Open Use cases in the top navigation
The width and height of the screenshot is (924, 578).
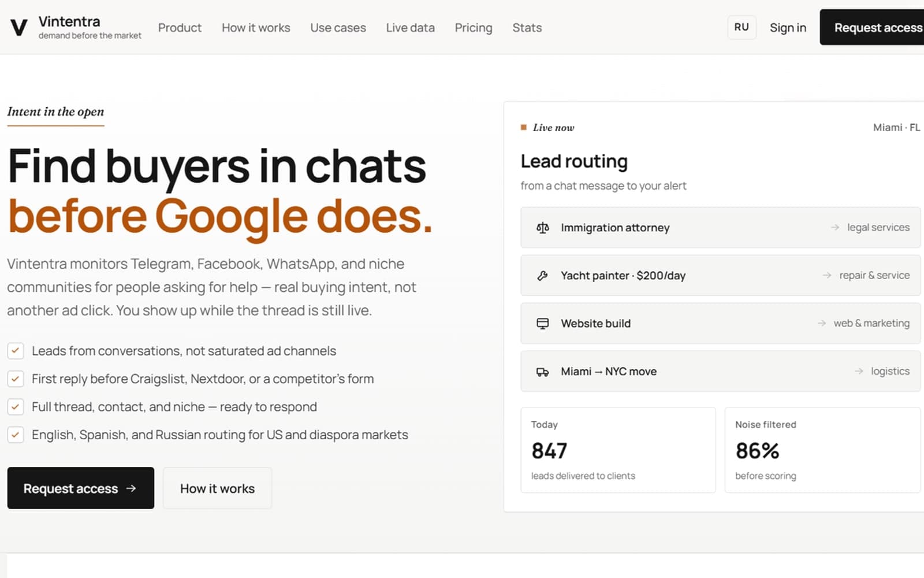(338, 28)
